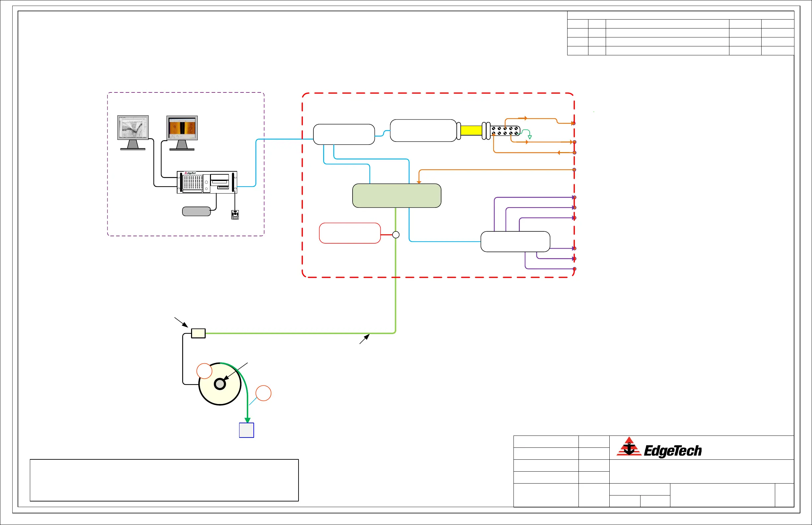The width and height of the screenshot is (812, 525).
Task: Select the orange circle overlapping the reel
Action: click(205, 371)
